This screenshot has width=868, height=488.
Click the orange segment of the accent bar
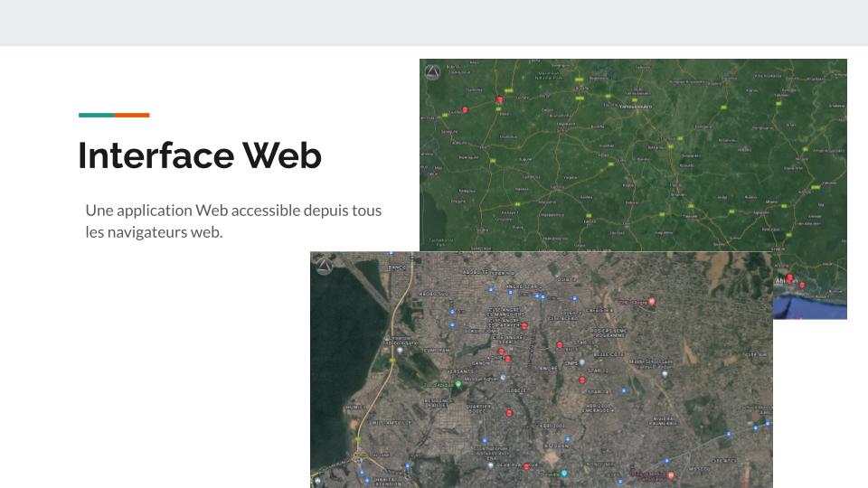pyautogui.click(x=132, y=115)
